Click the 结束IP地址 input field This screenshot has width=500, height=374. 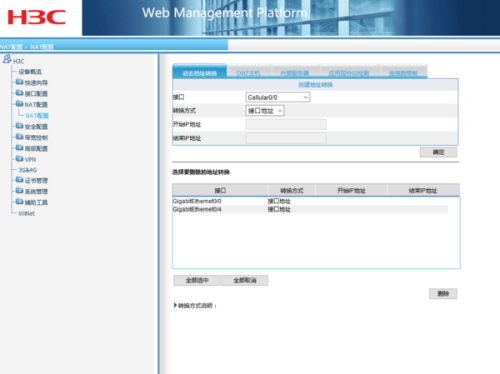(x=286, y=138)
